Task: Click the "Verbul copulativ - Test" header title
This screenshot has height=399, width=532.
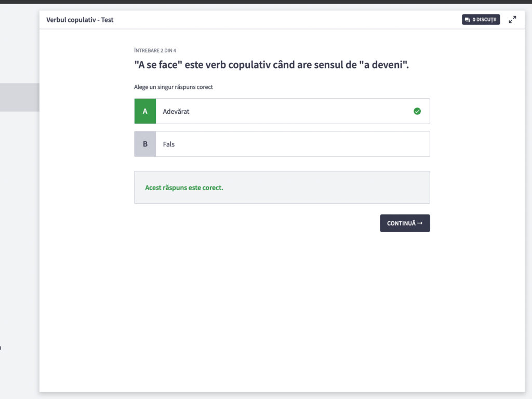Action: [80, 20]
